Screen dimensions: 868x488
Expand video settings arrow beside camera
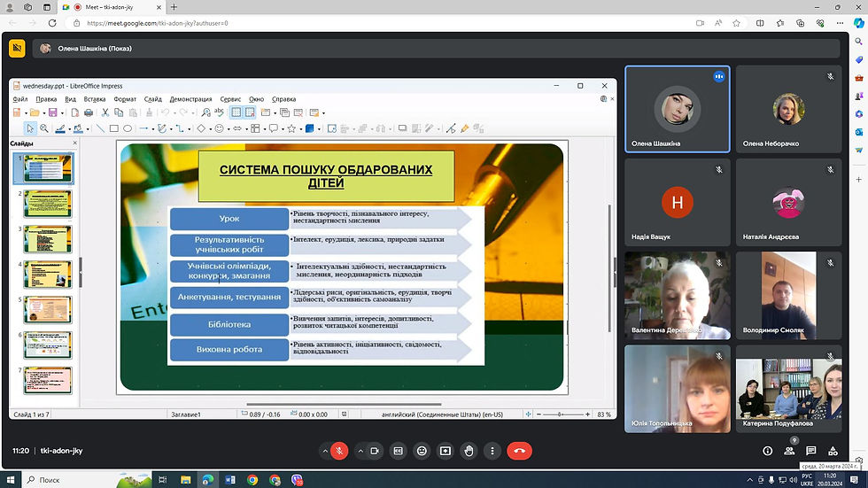360,451
